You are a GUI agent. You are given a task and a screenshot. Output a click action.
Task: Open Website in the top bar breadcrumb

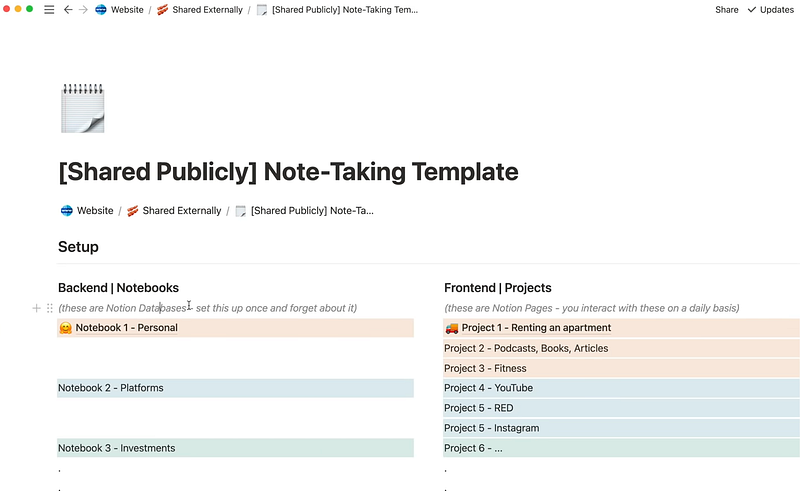120,10
